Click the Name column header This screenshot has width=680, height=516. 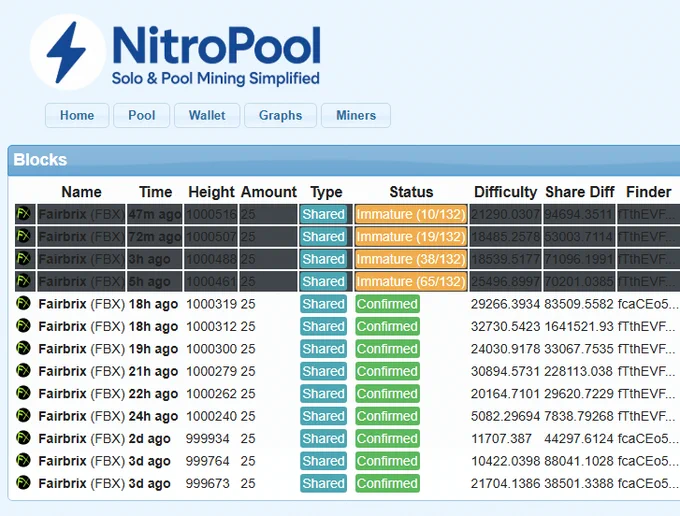pyautogui.click(x=82, y=192)
